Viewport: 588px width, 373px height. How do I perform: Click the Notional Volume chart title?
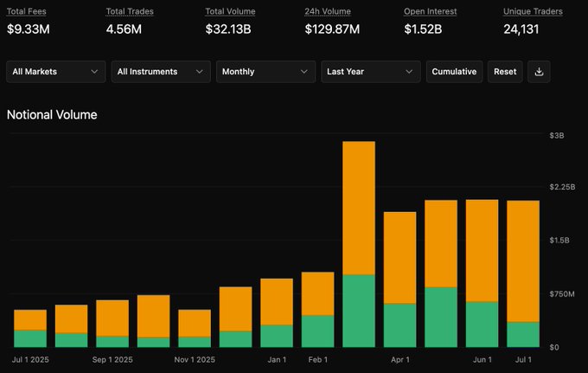(x=52, y=115)
